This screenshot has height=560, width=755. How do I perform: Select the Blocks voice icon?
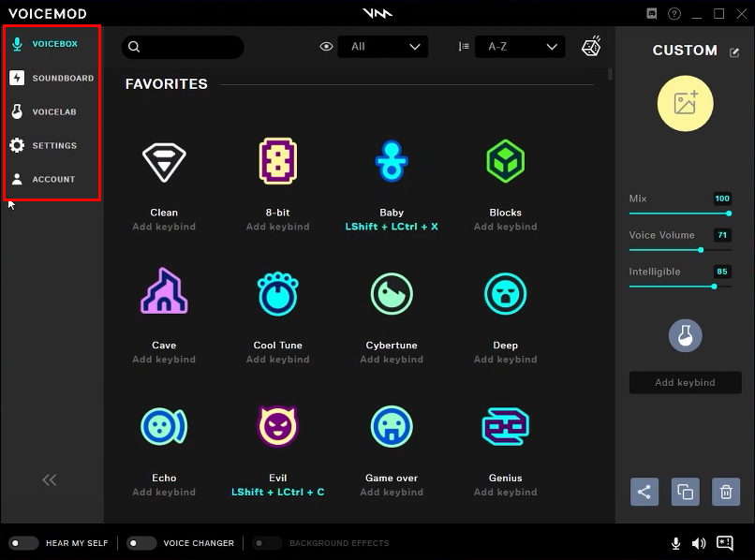coord(505,161)
